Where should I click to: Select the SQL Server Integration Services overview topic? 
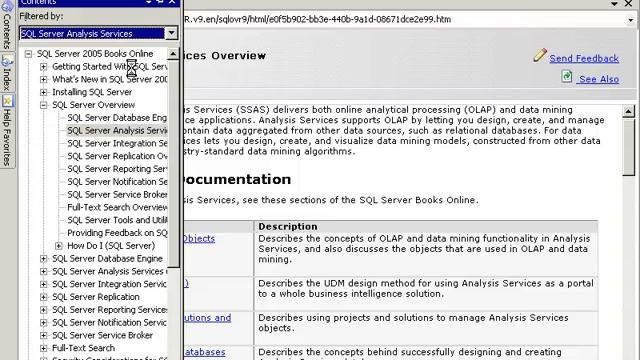(117, 143)
